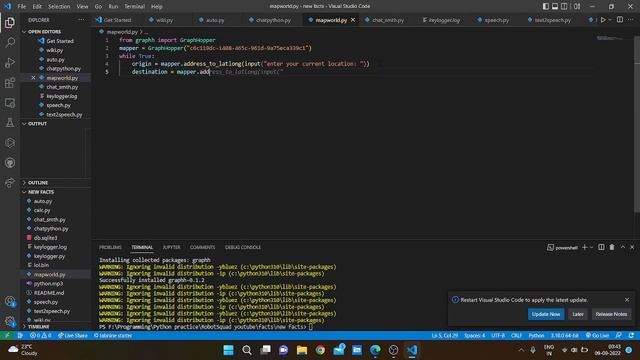Toggle secondary sidebar layout icon
This screenshot has height=360, width=640.
coord(564,6)
